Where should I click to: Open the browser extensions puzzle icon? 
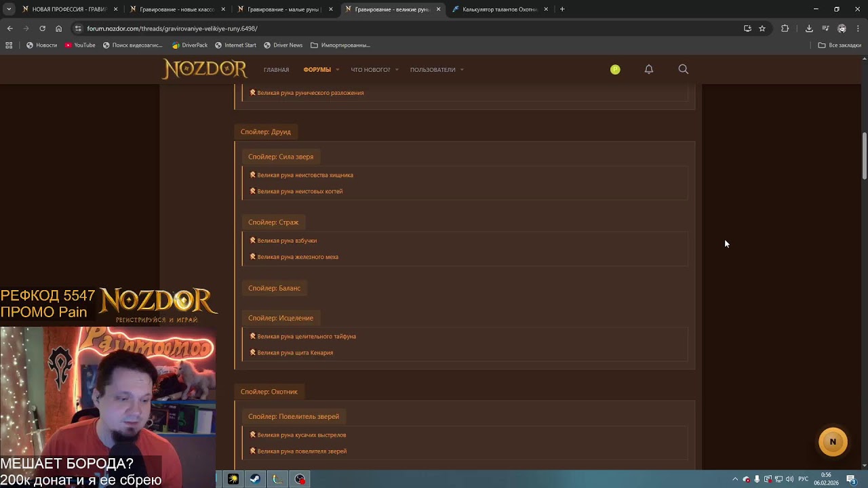[x=785, y=28]
